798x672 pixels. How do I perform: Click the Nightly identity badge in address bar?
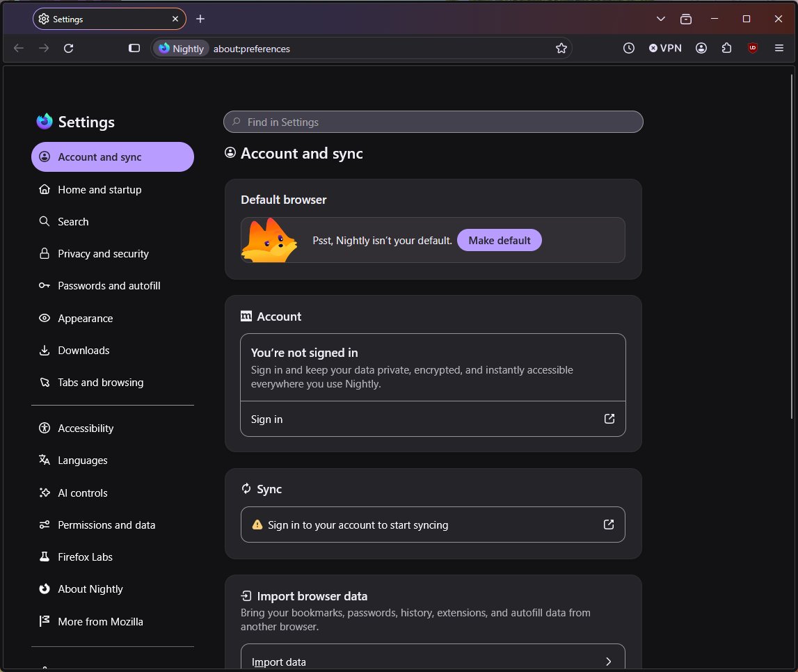point(181,48)
